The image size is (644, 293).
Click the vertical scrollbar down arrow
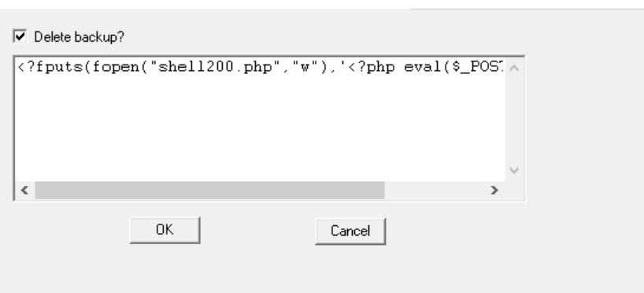[514, 170]
